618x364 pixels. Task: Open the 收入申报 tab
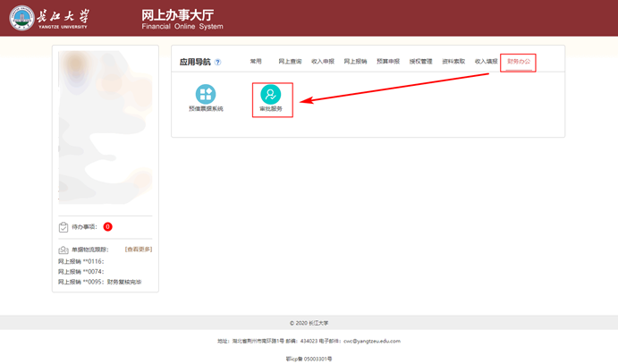323,62
